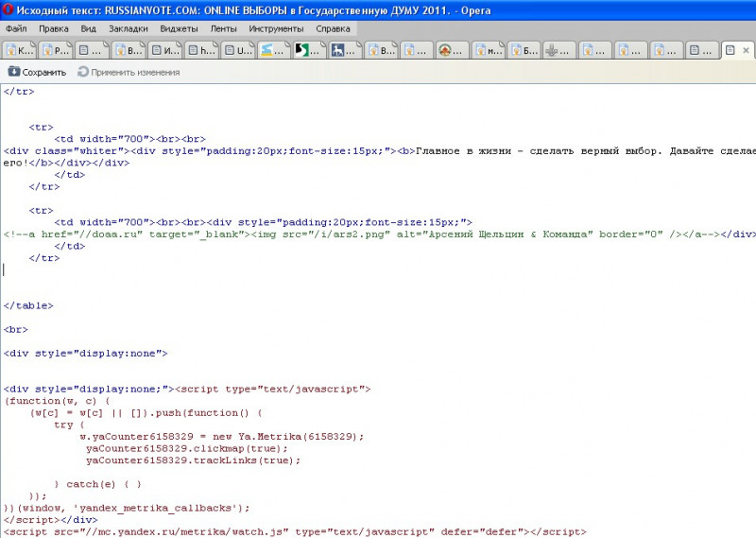Image resolution: width=756 pixels, height=538 pixels.
Task: Switch to the tab labeled Б...
Action: click(524, 50)
